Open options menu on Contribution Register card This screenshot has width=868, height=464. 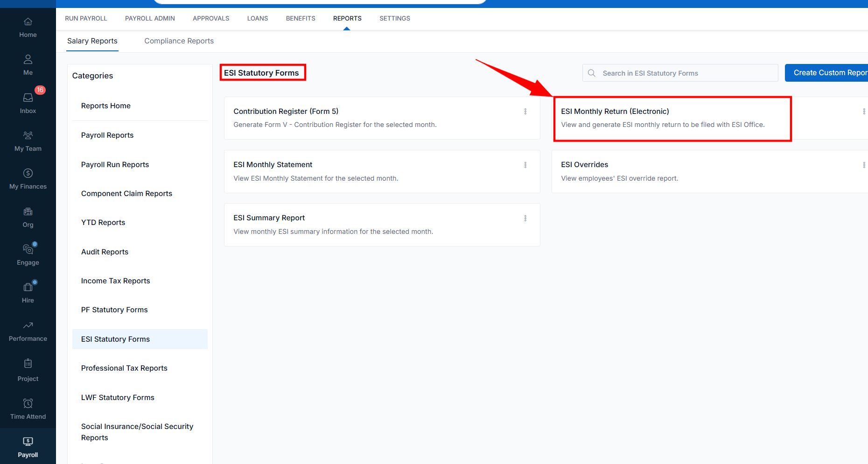(525, 111)
